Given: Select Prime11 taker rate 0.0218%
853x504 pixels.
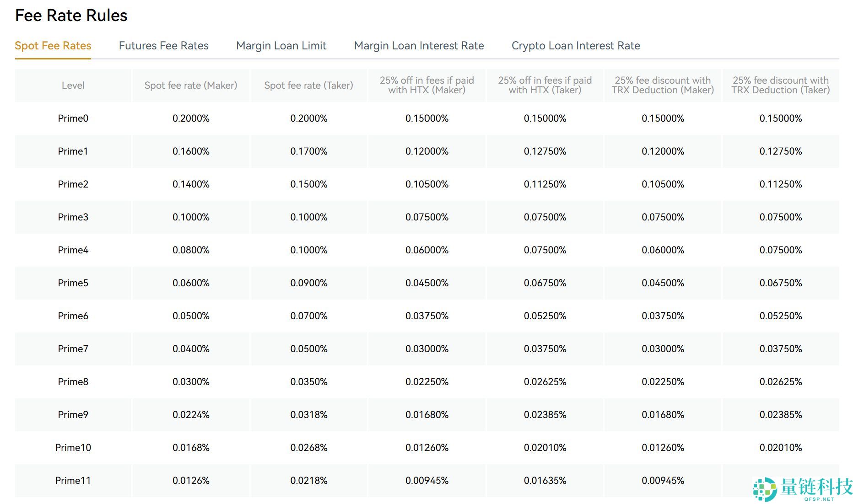Looking at the screenshot, I should pos(309,481).
